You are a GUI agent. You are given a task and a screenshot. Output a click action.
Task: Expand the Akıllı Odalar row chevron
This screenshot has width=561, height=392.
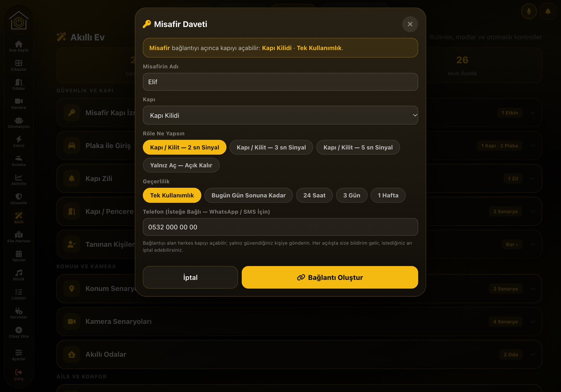(533, 355)
